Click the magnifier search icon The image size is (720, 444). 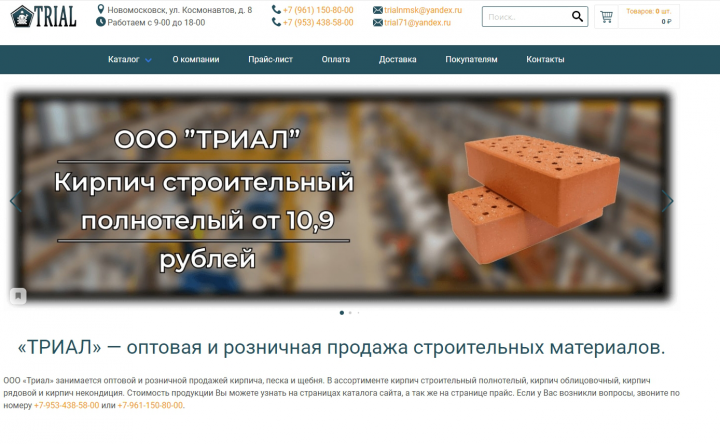click(577, 17)
